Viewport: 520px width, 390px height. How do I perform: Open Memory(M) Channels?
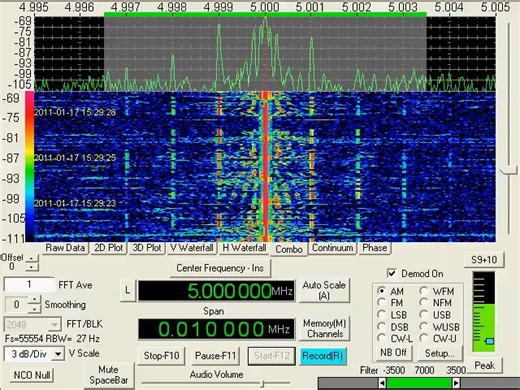pos(324,328)
